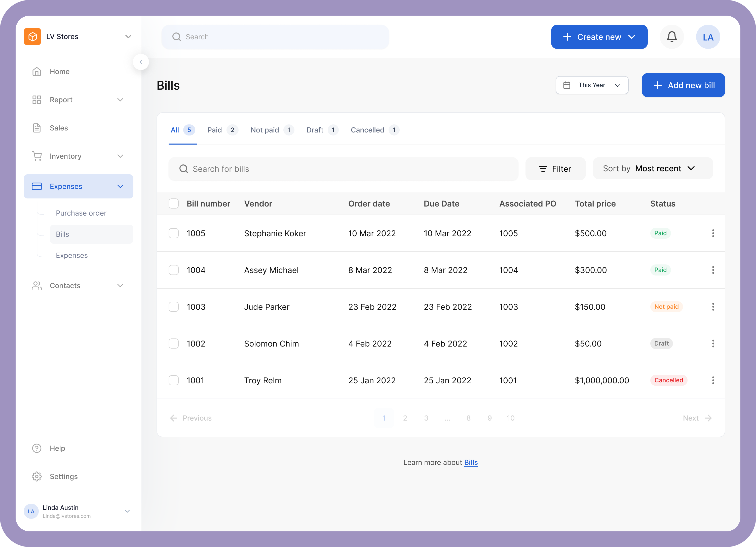Open more options for bill 1003

point(713,306)
